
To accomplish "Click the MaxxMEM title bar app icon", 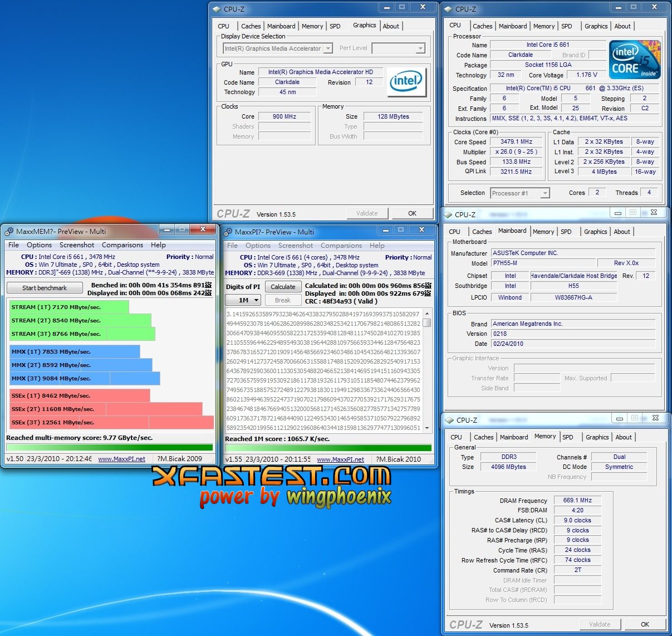I will (x=9, y=232).
